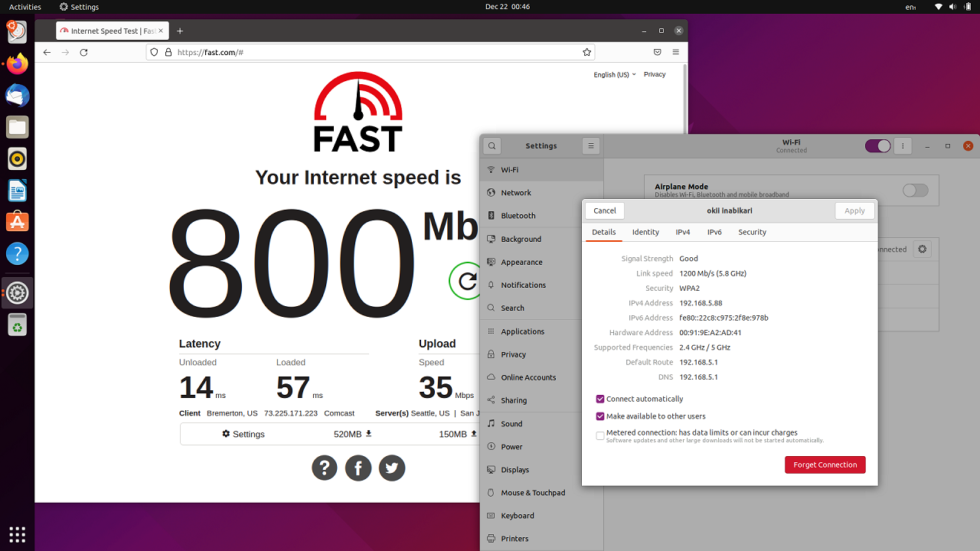Open the Firefox hamburger menu

coord(675,52)
